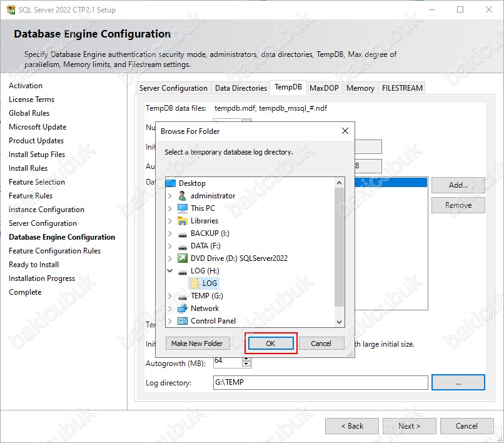This screenshot has width=504, height=443.
Task: Click the License Terms step
Action: (31, 99)
